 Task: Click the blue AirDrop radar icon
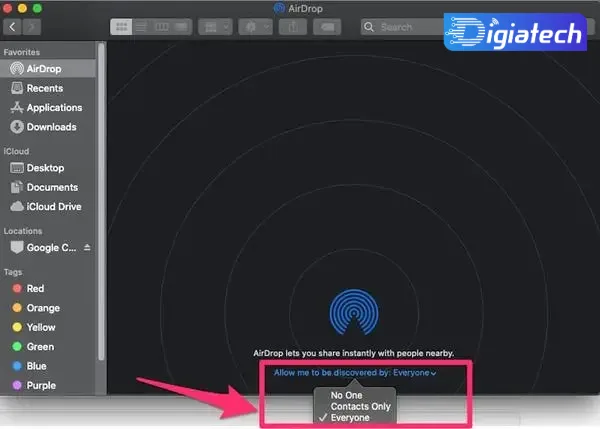click(354, 312)
